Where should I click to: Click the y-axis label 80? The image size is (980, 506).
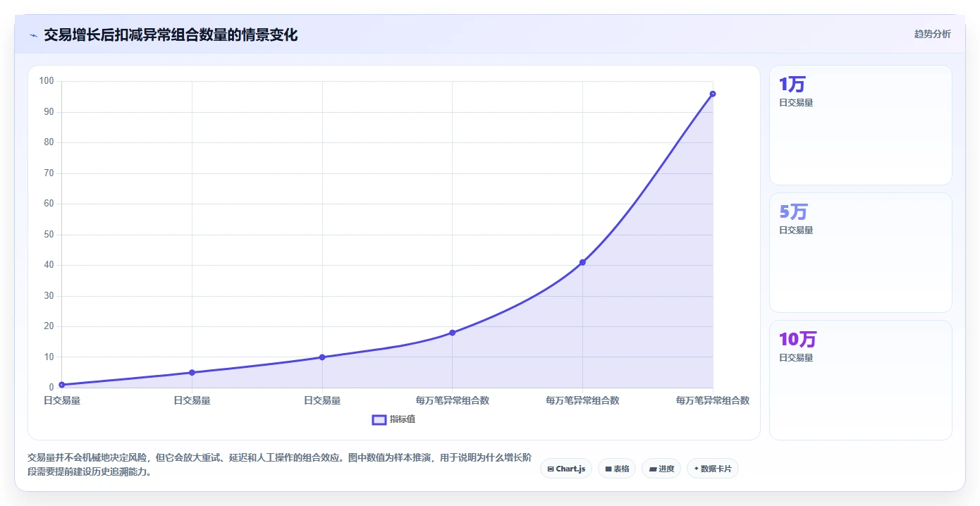point(49,142)
